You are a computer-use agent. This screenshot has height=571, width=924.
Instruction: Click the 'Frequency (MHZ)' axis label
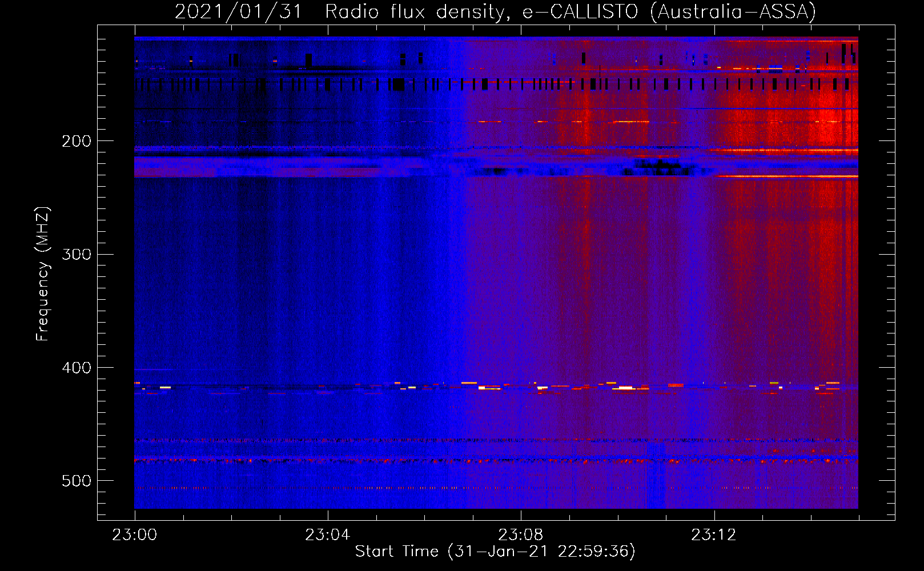[43, 274]
